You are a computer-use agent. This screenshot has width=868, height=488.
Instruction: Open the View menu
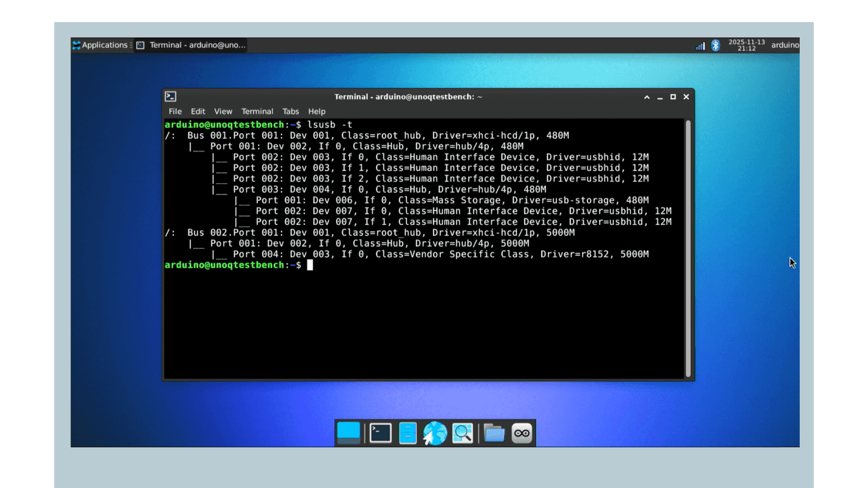click(x=223, y=111)
